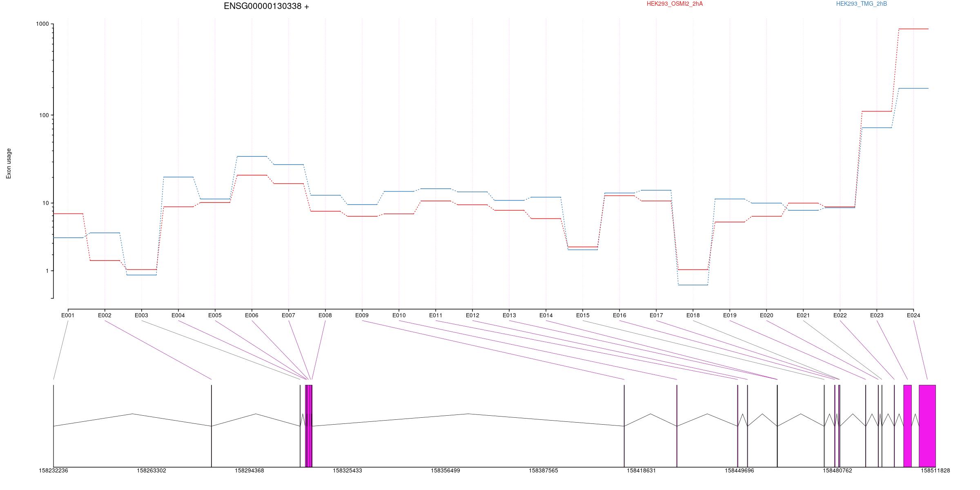Screen dimensions: 980x490
Task: Click genomic coordinate 158232236
Action: 53,470
